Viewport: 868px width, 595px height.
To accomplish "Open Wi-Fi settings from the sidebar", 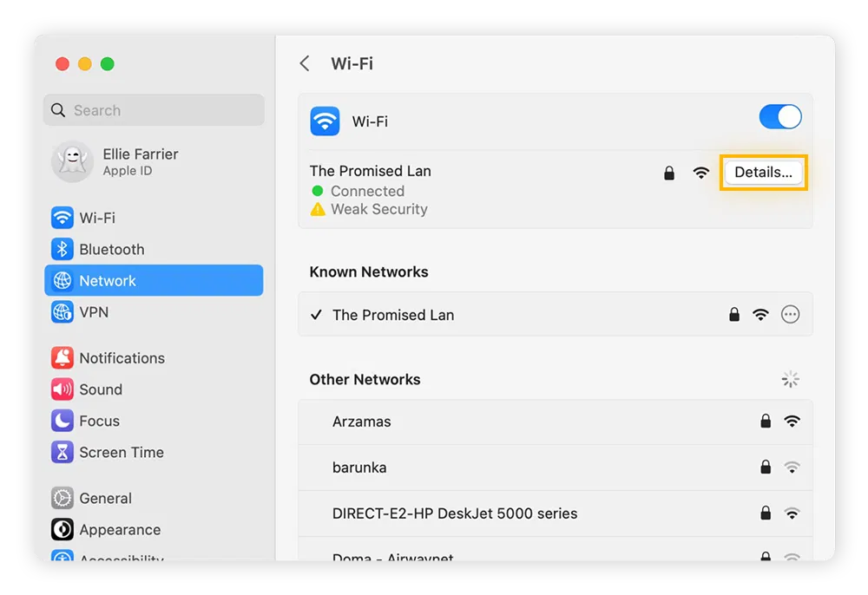I will pos(154,218).
